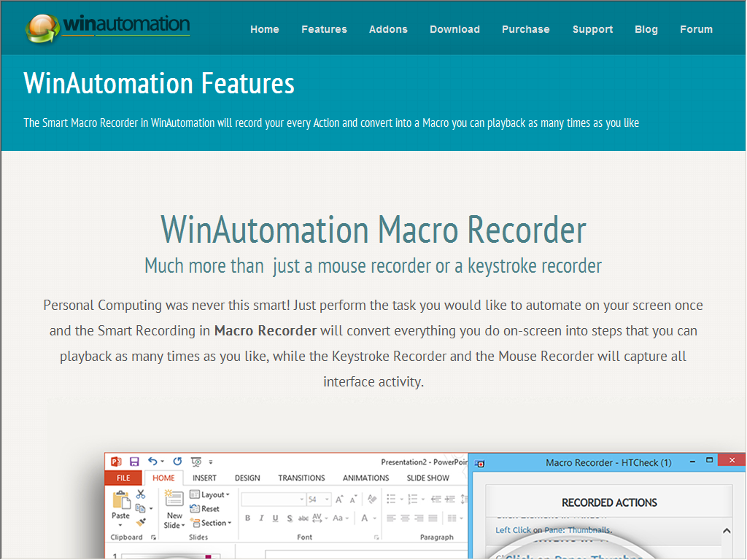Click the Clear All Formatting icon
Image resolution: width=747 pixels, height=560 pixels.
tap(372, 499)
